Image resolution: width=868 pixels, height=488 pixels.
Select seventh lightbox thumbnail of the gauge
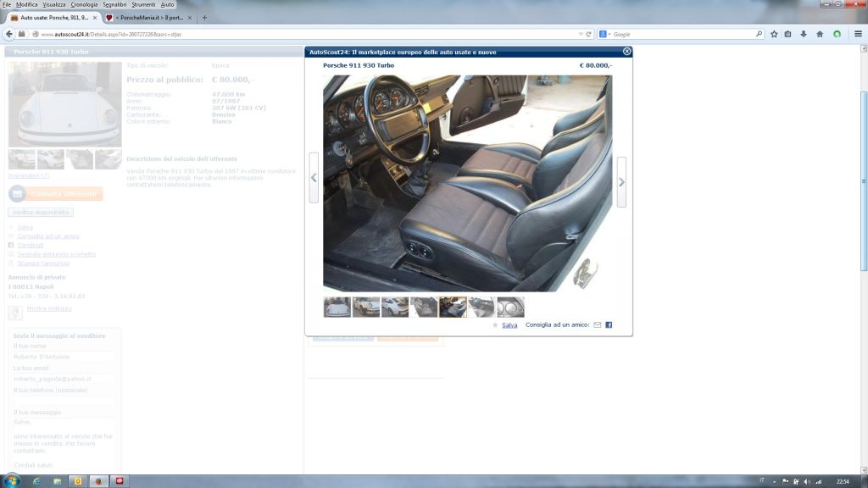coord(510,307)
